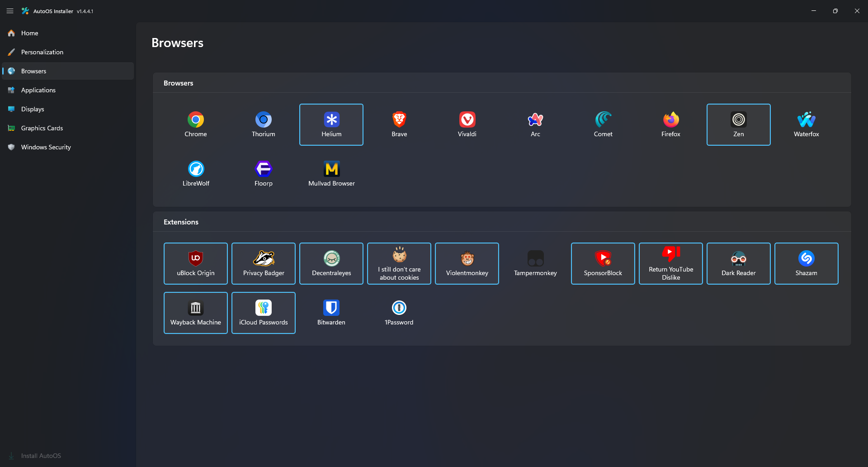The image size is (868, 467).
Task: Open the Personalization section
Action: [68, 52]
